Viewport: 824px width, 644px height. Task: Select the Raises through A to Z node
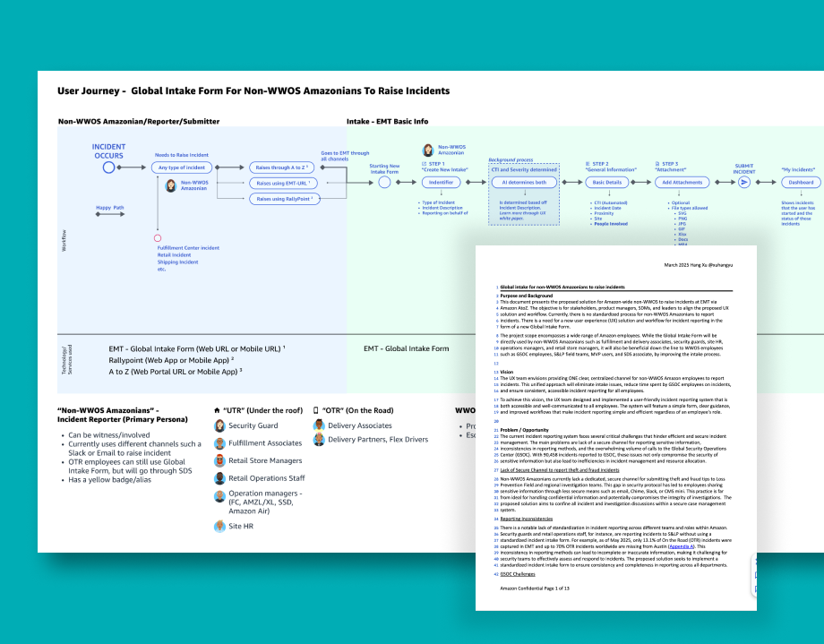281,167
